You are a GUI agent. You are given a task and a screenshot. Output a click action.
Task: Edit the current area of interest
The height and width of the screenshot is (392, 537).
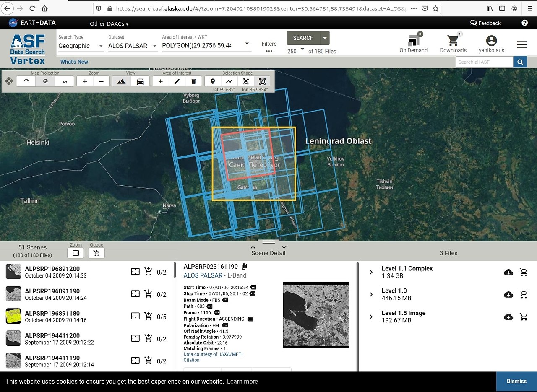pyautogui.click(x=177, y=81)
